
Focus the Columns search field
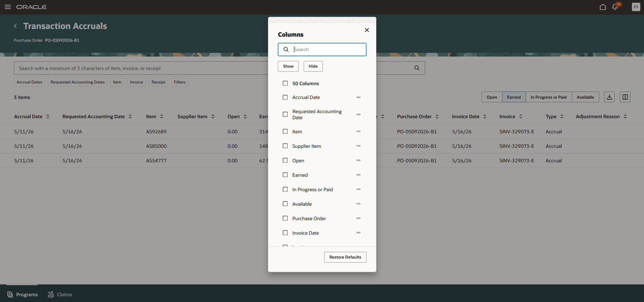322,49
